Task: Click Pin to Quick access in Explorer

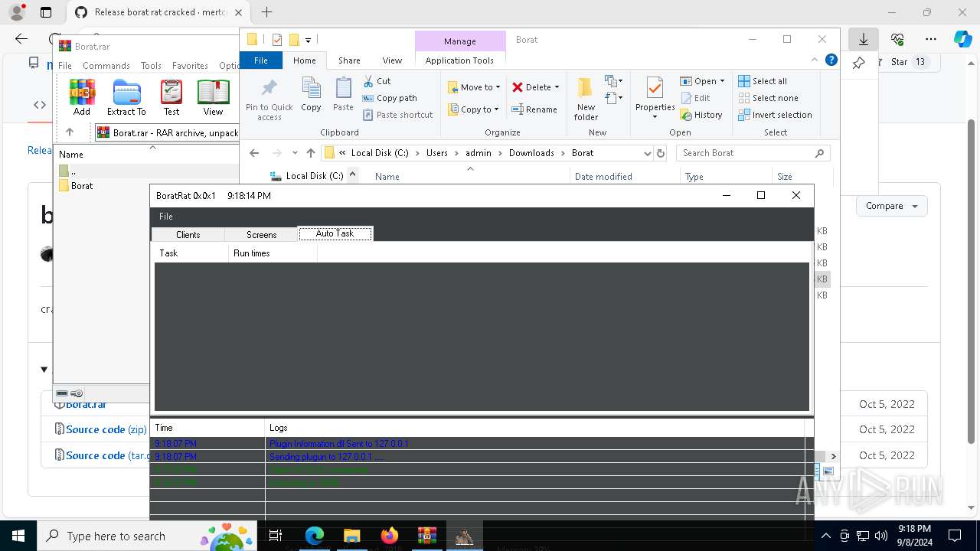Action: [x=269, y=99]
